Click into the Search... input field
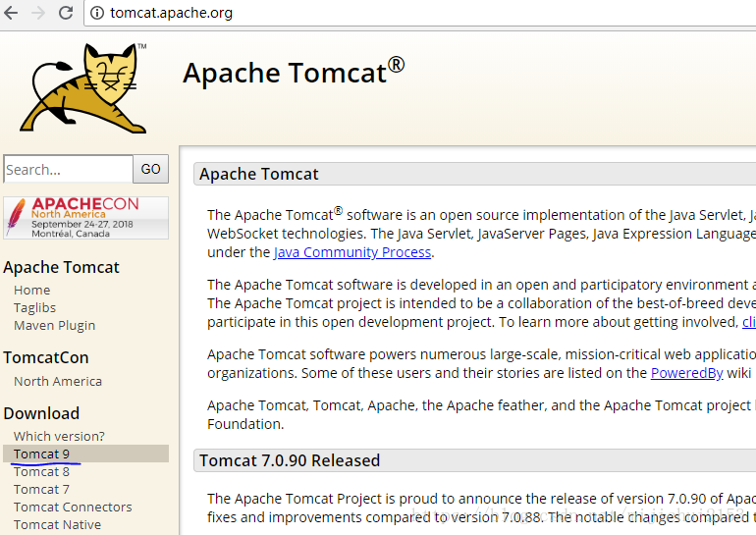The width and height of the screenshot is (756, 535). click(x=68, y=169)
